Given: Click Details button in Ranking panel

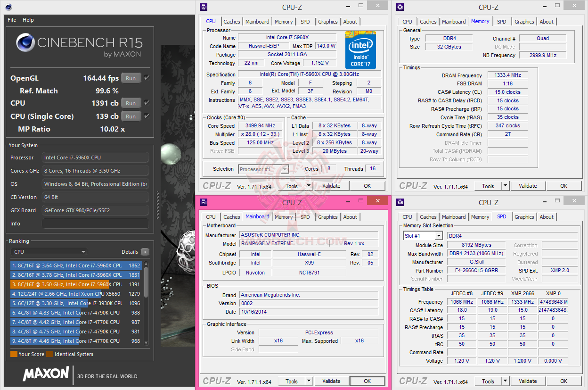Looking at the screenshot, I should tap(130, 252).
